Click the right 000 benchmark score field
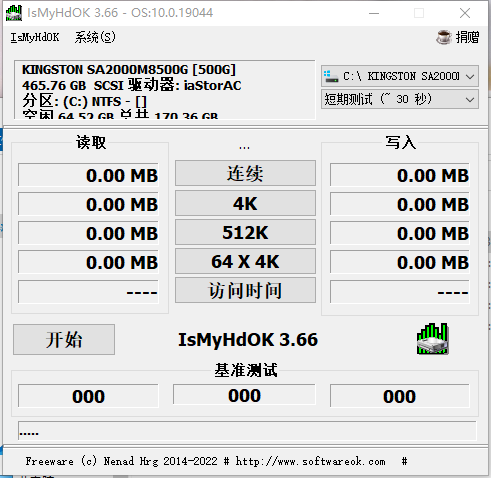 pos(400,396)
